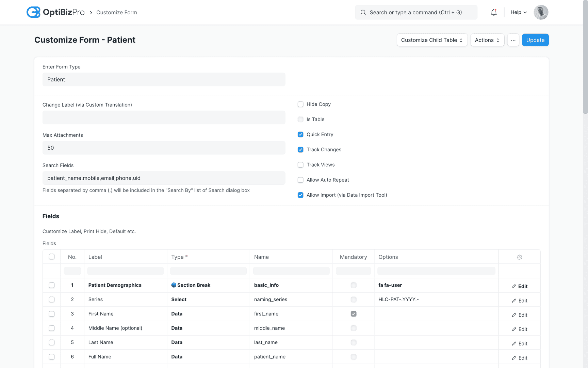Click the search magnifier icon
The image size is (588, 368).
[363, 12]
